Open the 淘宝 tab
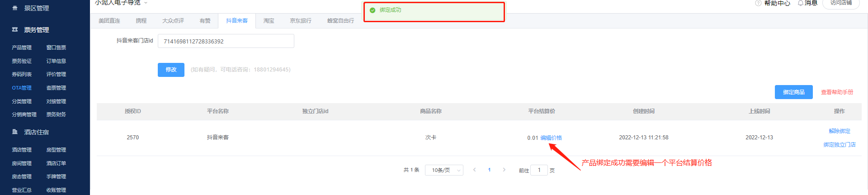 (269, 21)
